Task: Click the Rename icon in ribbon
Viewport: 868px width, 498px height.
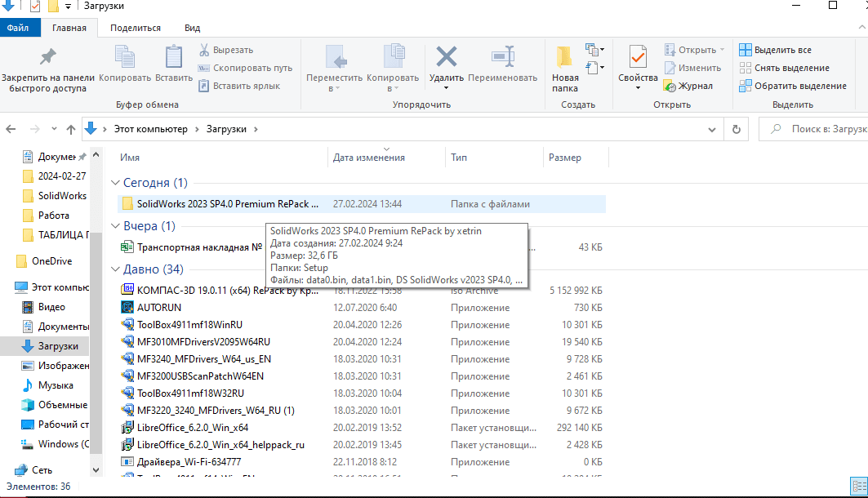Action: coord(503,57)
